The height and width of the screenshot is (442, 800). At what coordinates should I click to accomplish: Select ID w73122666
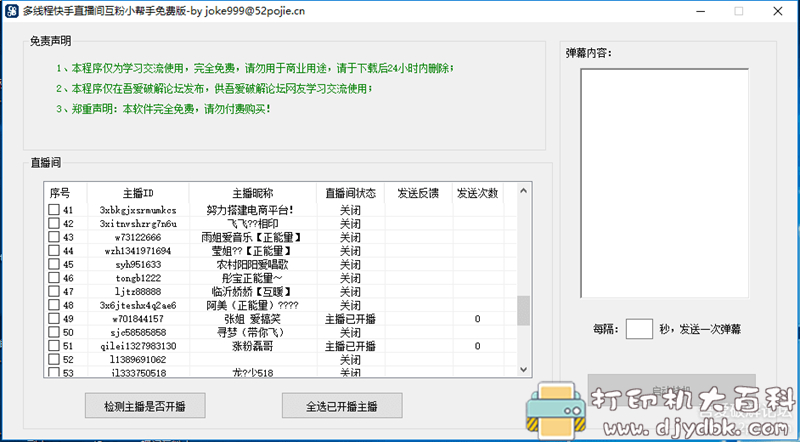(138, 237)
